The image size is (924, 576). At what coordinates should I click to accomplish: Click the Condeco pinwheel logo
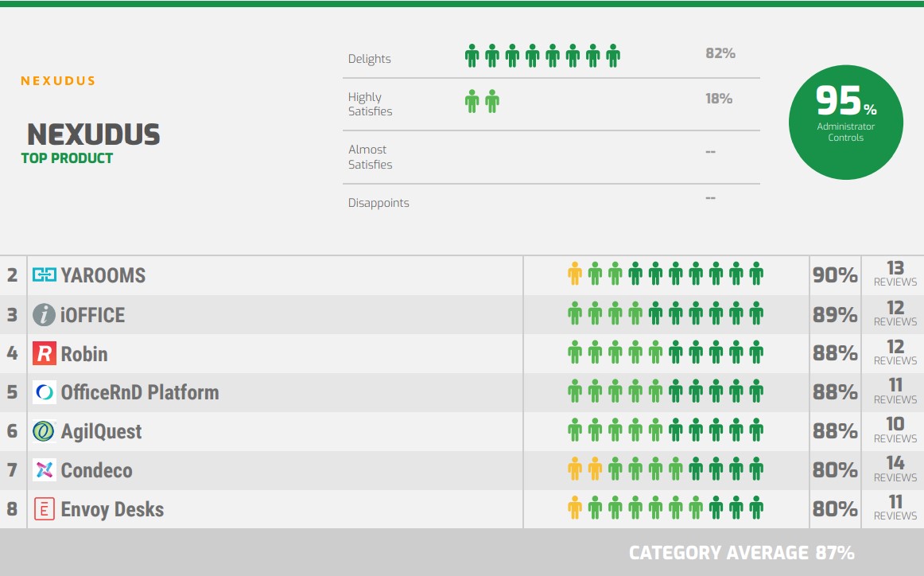(x=45, y=470)
